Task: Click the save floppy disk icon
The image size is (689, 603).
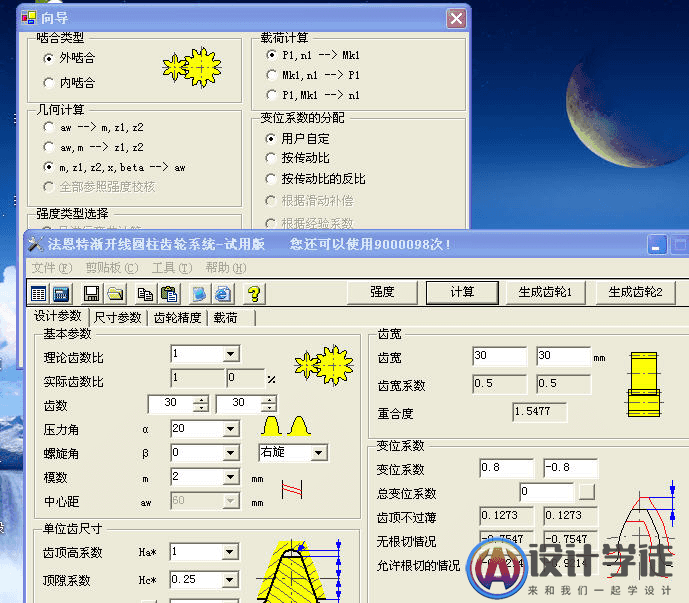Action: point(91,294)
